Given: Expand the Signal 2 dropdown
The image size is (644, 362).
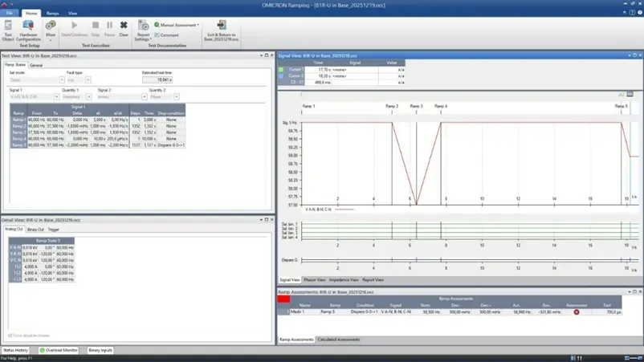Looking at the screenshot, I should 145,97.
